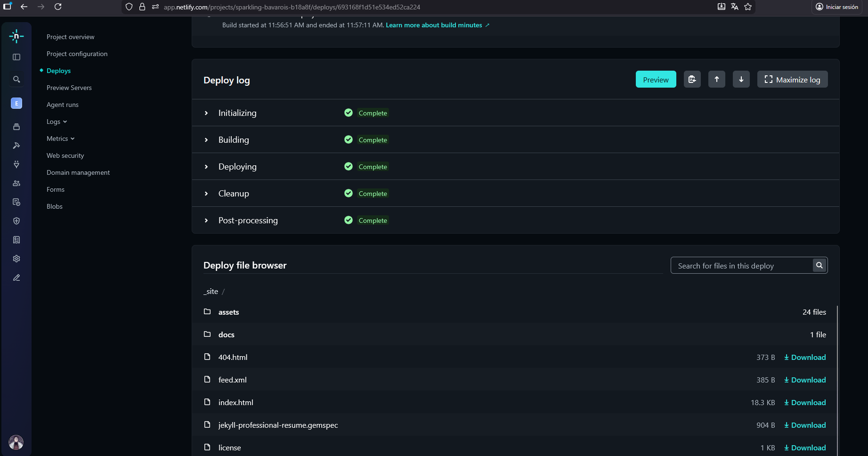Bookmark this page with the star icon
868x456 pixels.
pyautogui.click(x=748, y=7)
